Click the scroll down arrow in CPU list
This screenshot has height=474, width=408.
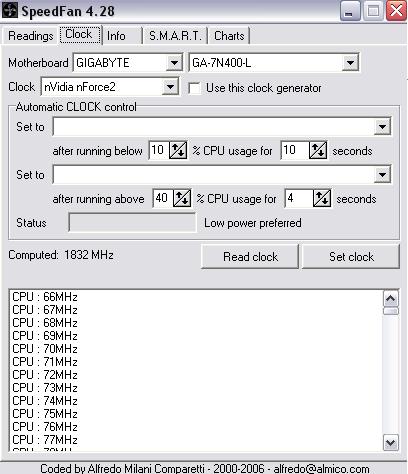390,443
